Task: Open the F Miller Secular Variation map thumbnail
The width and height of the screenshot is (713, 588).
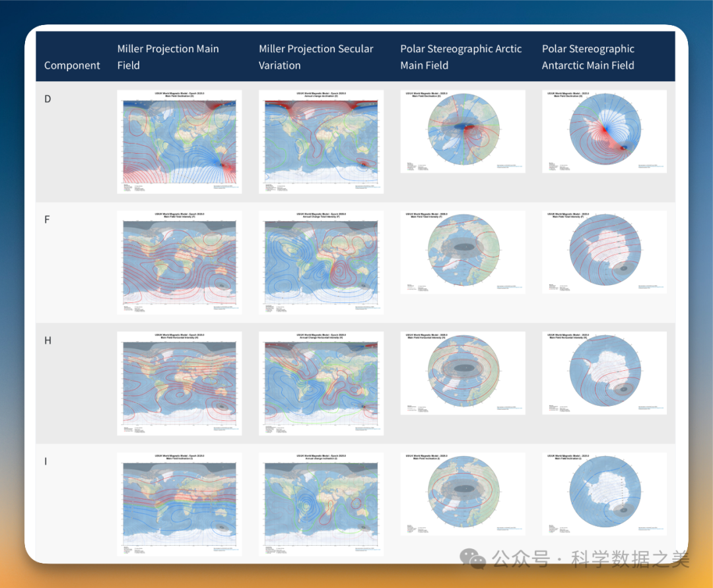Action: pos(321,262)
